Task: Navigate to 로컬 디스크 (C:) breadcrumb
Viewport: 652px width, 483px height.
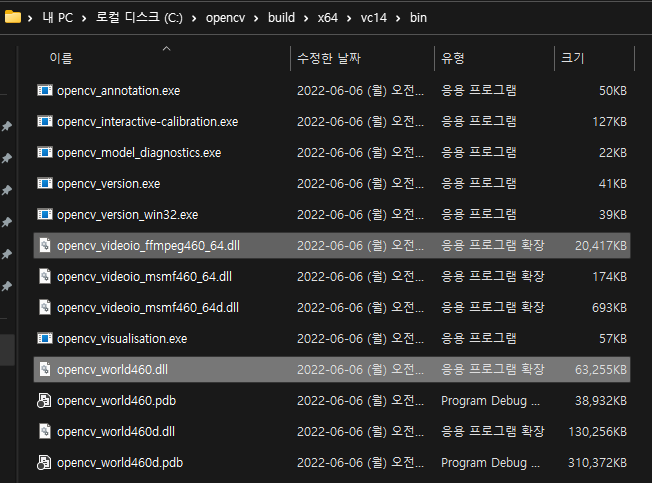Action: (x=139, y=17)
